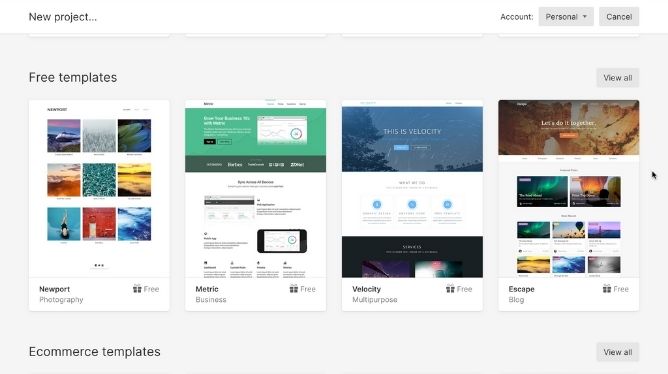Select the Escape template preview

(x=568, y=189)
